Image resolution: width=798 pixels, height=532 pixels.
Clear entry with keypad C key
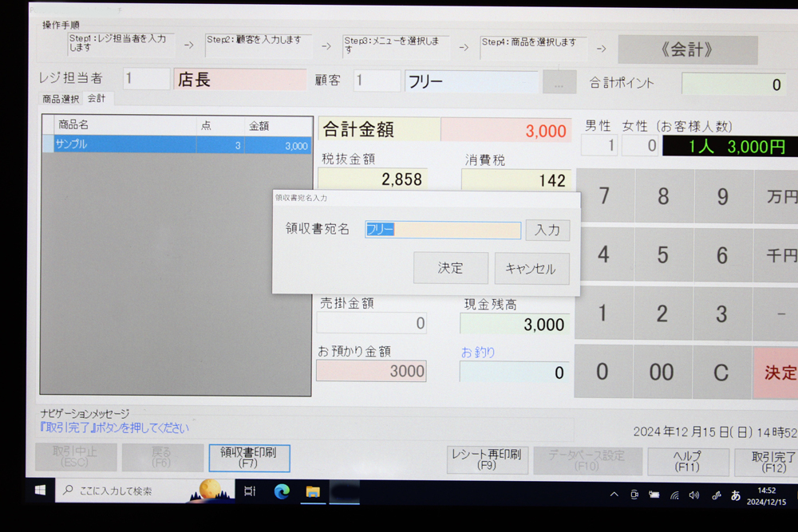pos(721,372)
